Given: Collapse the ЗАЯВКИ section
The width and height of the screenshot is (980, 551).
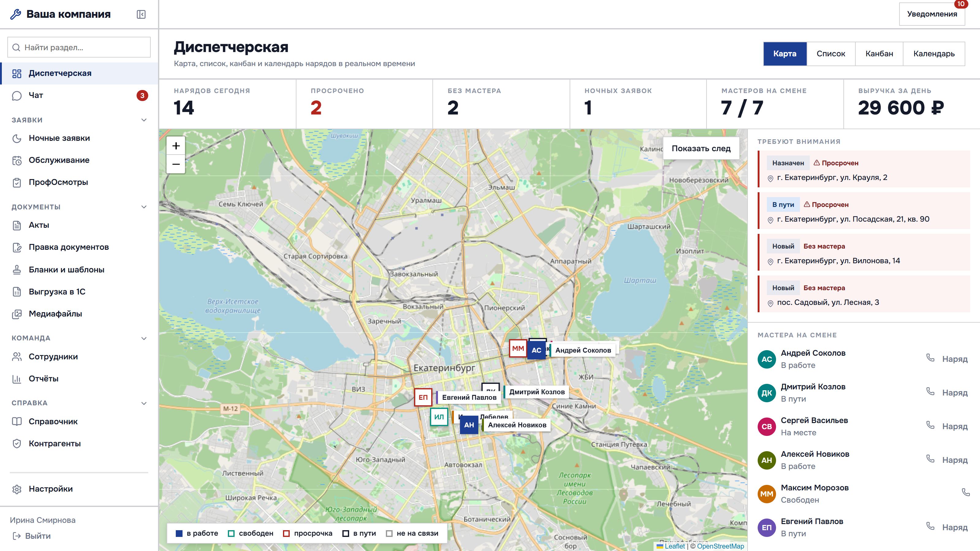Looking at the screenshot, I should [144, 120].
